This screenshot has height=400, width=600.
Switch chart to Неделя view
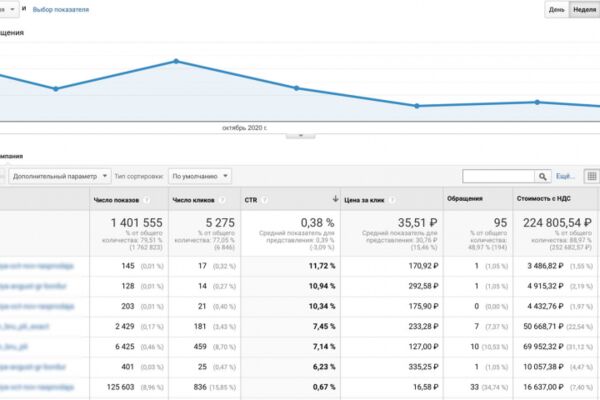click(584, 10)
